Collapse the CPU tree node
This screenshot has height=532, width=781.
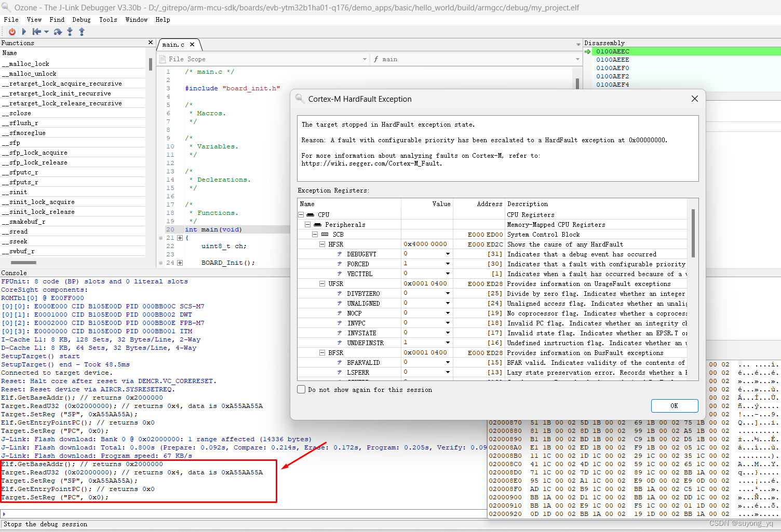pyautogui.click(x=301, y=214)
